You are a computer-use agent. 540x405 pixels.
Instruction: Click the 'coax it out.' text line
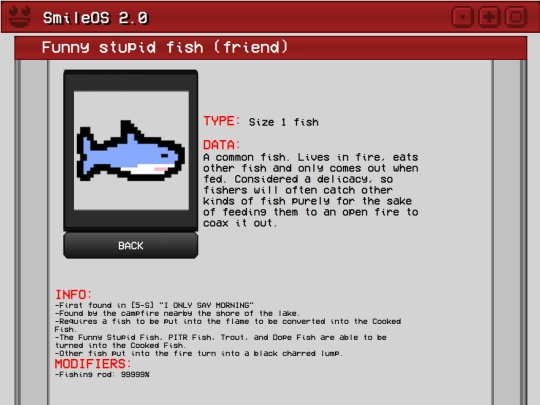click(x=240, y=223)
